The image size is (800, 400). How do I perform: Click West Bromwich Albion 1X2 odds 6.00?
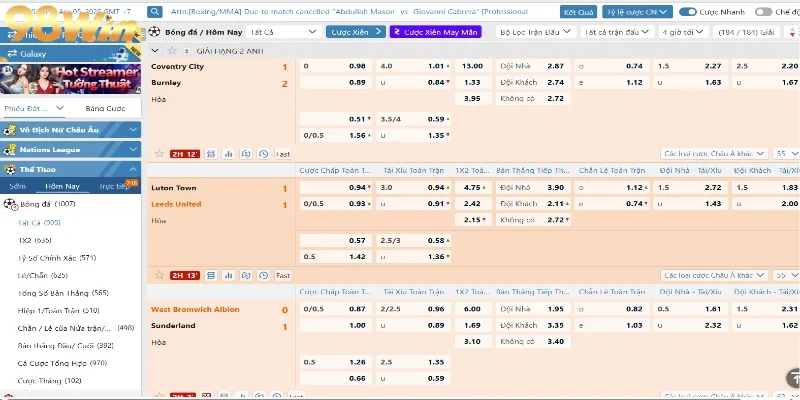coord(473,309)
